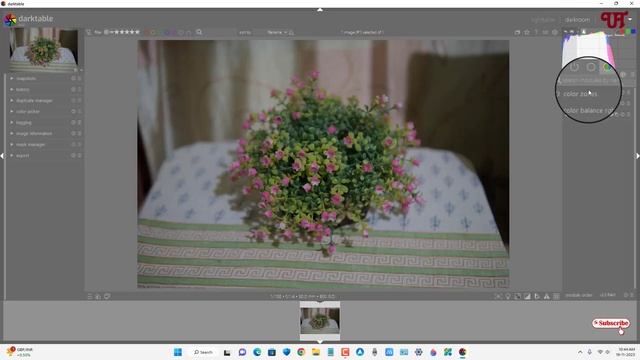Image resolution: width=640 pixels, height=360 pixels.
Task: Open the filename sort-by dropdown
Action: (x=277, y=32)
